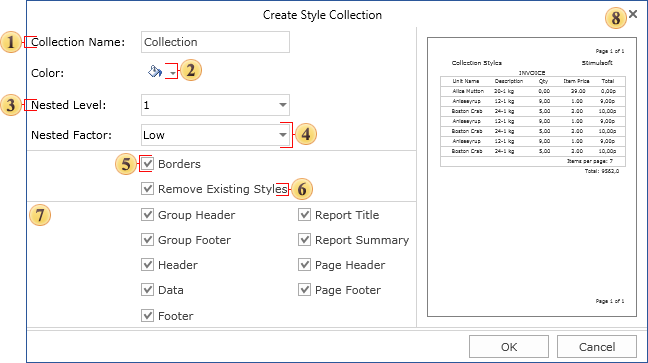Toggle the Group Header checkbox
The image size is (648, 363).
point(147,215)
